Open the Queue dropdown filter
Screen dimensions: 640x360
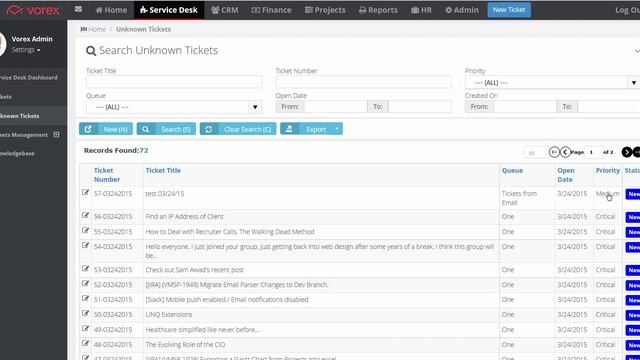[174, 107]
